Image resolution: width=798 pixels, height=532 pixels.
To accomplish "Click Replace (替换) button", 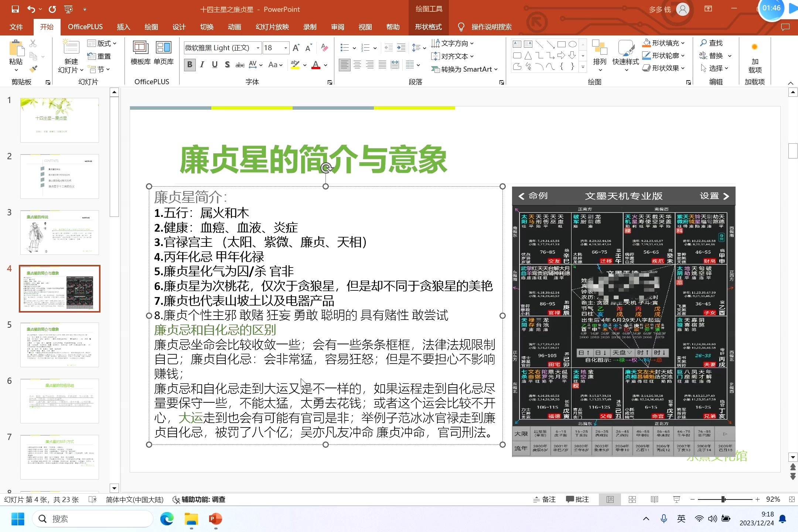I will tap(711, 55).
